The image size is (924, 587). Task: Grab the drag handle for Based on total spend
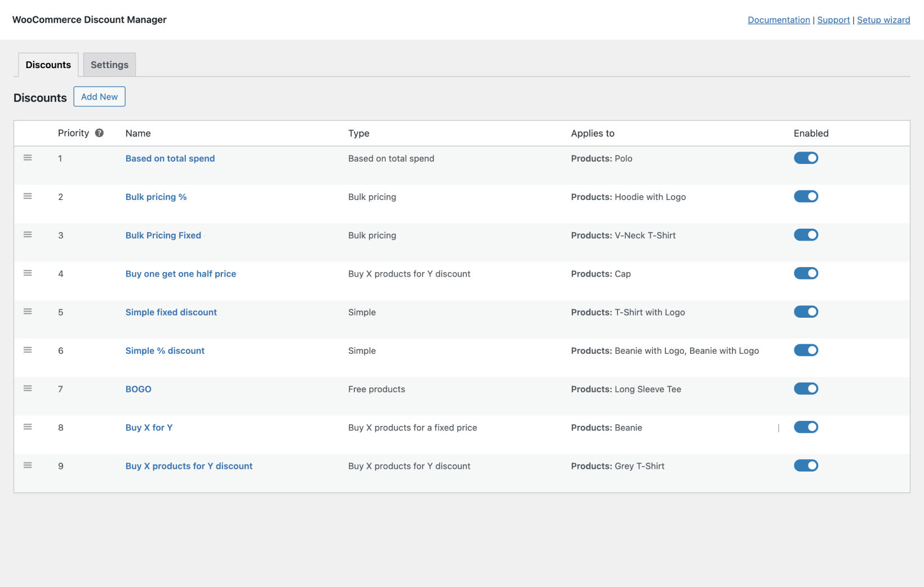(x=28, y=158)
